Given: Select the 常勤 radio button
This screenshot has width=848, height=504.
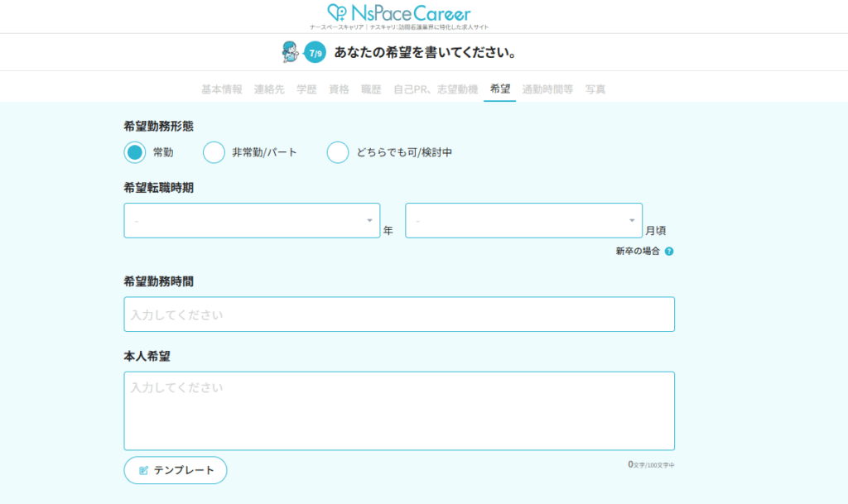Looking at the screenshot, I should (x=135, y=152).
